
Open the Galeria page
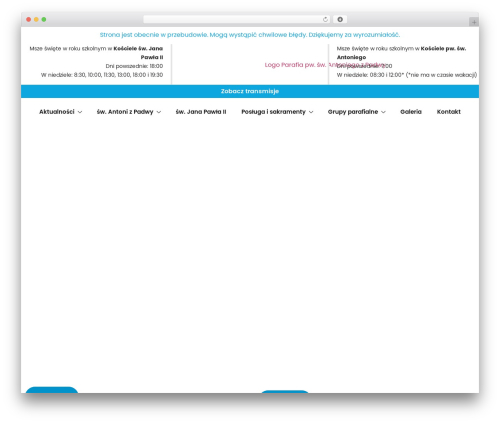click(411, 112)
